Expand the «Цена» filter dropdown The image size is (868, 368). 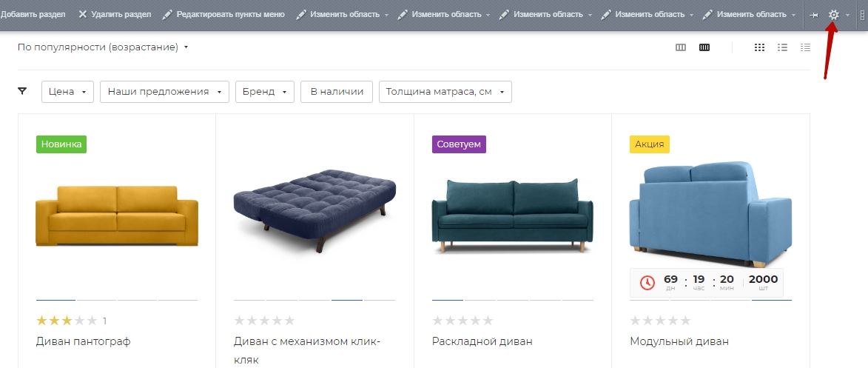click(x=67, y=92)
